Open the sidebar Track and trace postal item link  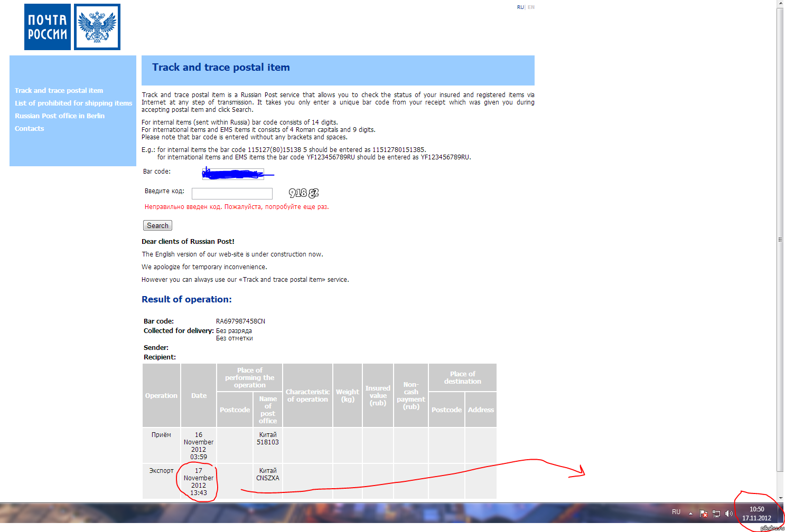(59, 91)
